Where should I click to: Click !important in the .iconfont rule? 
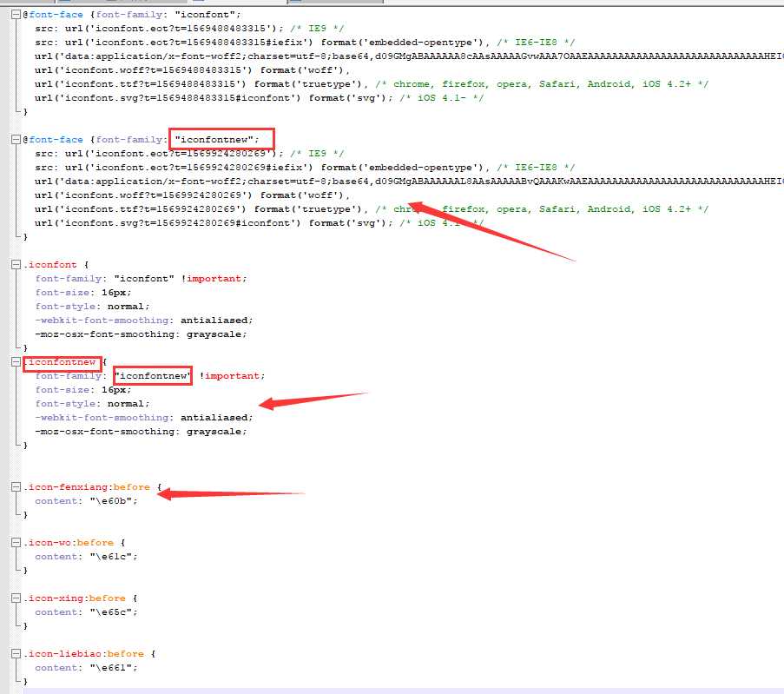(x=213, y=279)
